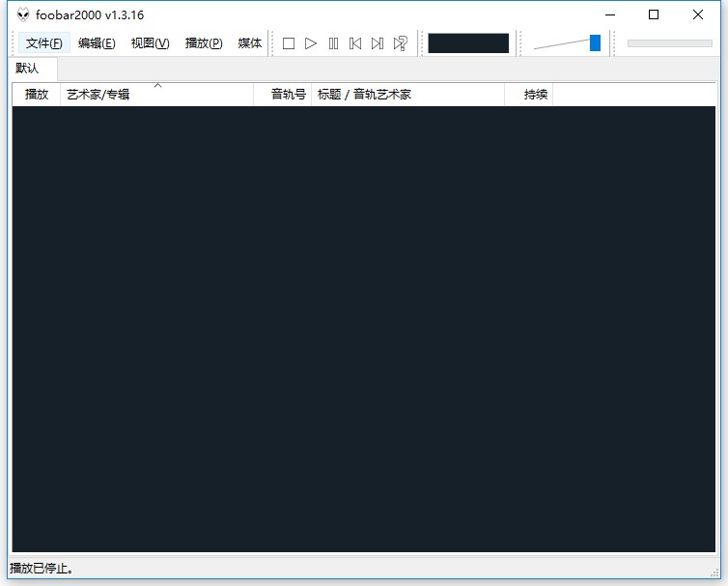
Task: Click the seek bar in the toolbar
Action: [x=669, y=43]
